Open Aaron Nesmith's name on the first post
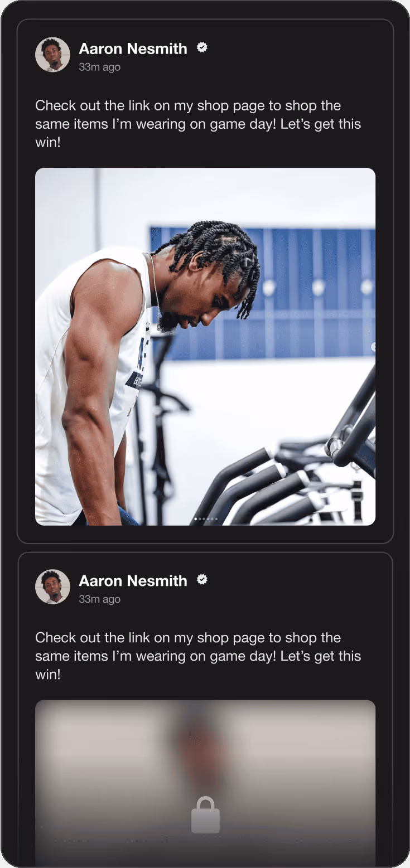 tap(133, 49)
